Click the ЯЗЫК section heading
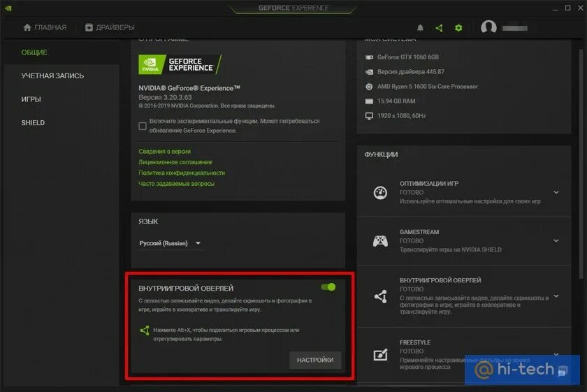Viewport: 587px width, 392px height. coord(148,222)
